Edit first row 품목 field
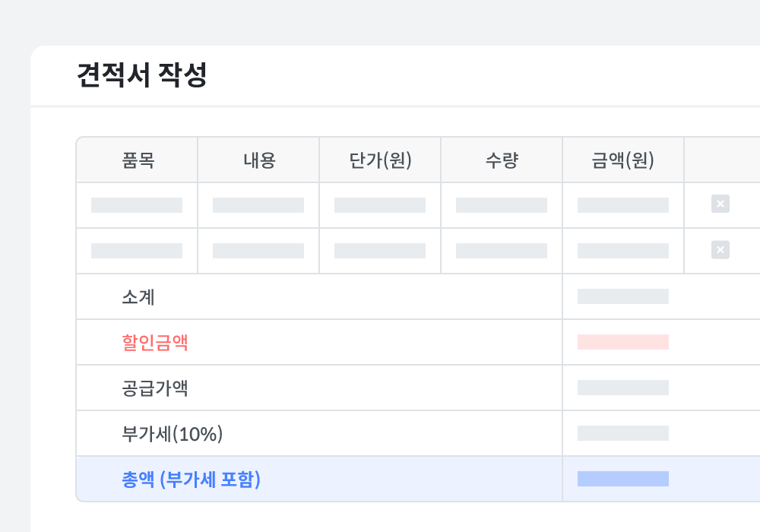Viewport: 760px width, 532px height. [137, 205]
